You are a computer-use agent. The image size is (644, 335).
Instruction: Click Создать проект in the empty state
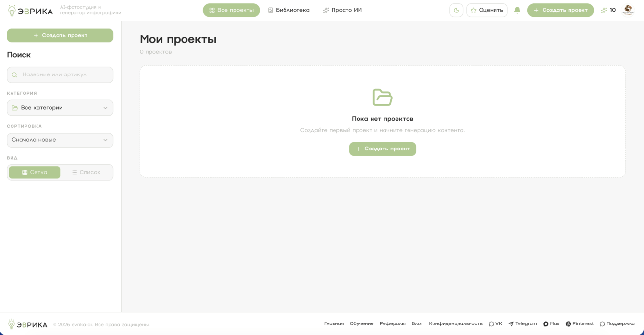click(383, 149)
